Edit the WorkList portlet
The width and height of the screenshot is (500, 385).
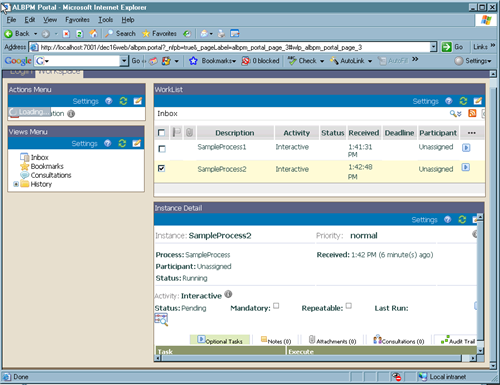(x=478, y=101)
